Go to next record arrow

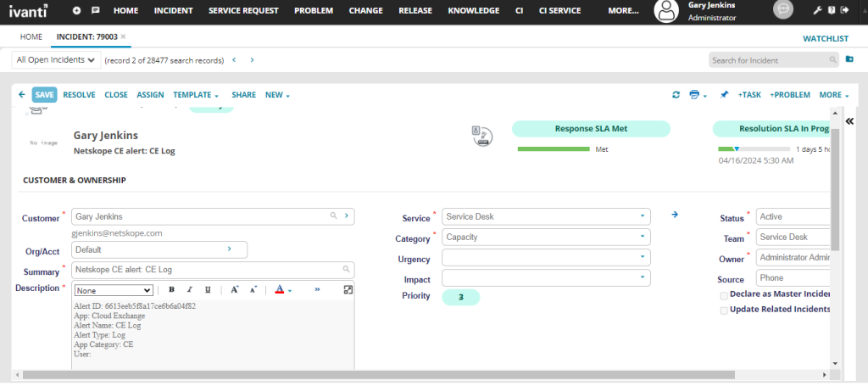pyautogui.click(x=253, y=60)
